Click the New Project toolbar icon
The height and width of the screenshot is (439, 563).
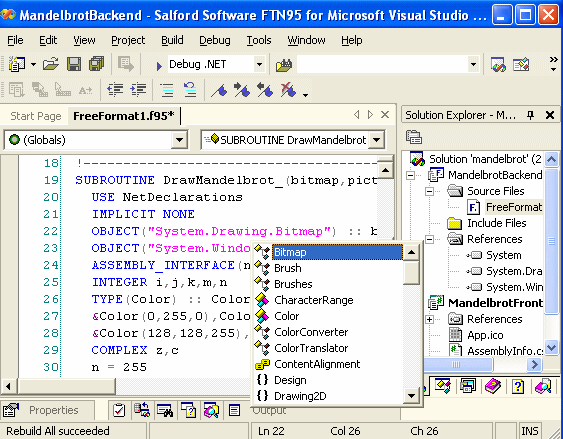coord(17,65)
